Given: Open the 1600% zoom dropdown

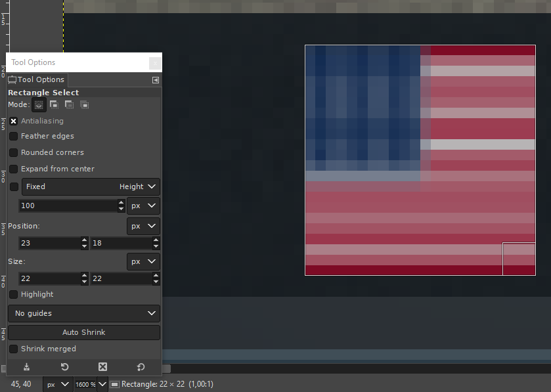Looking at the screenshot, I should [x=102, y=384].
